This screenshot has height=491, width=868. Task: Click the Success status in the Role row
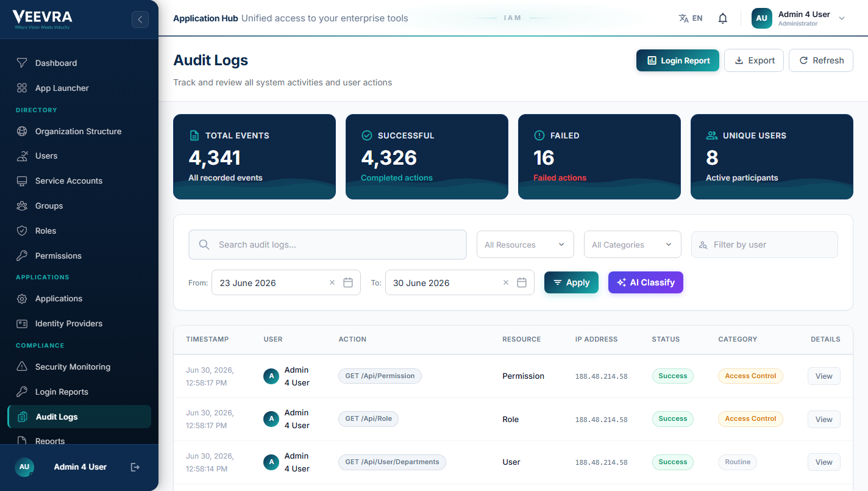[673, 418]
